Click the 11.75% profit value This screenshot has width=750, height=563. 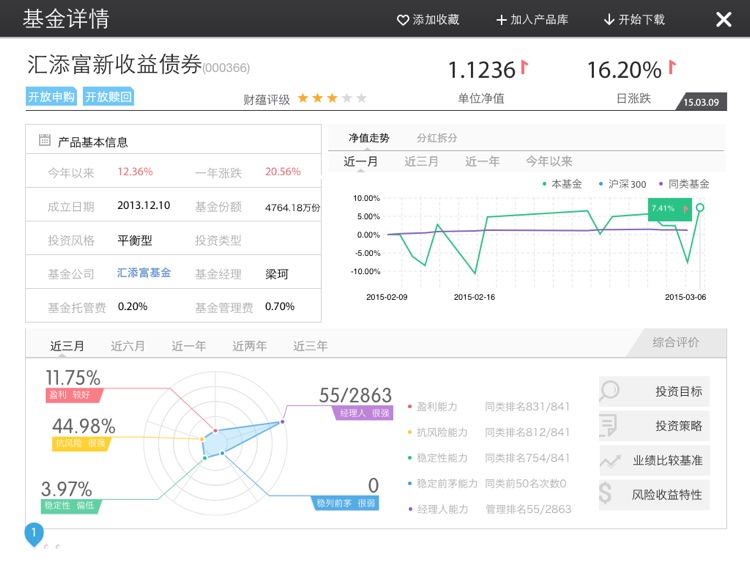tap(73, 378)
